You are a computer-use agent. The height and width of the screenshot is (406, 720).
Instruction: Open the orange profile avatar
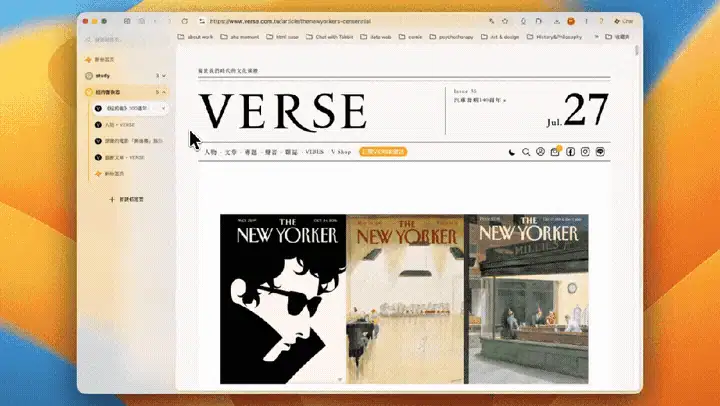pyautogui.click(x=571, y=21)
